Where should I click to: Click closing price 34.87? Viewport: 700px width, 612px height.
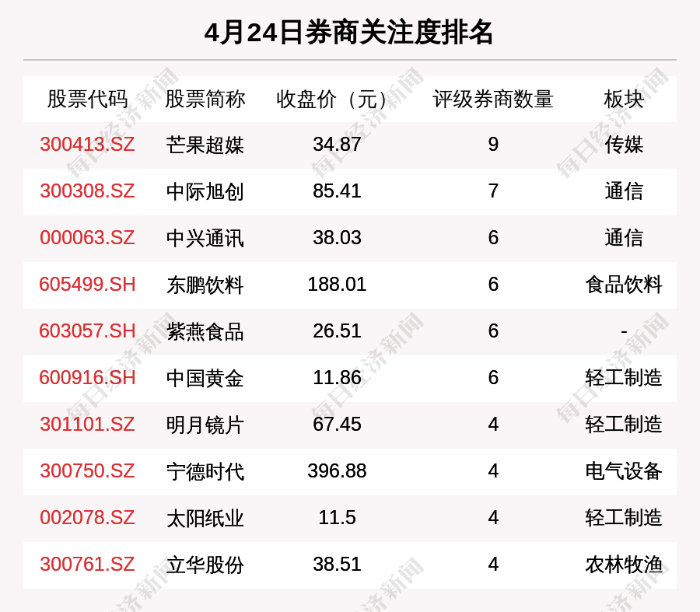point(337,144)
